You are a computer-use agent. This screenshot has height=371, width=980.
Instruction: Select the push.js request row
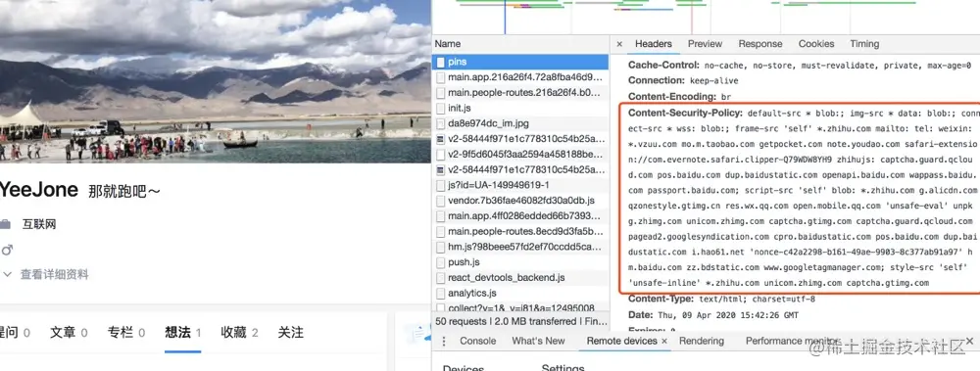[x=520, y=262]
